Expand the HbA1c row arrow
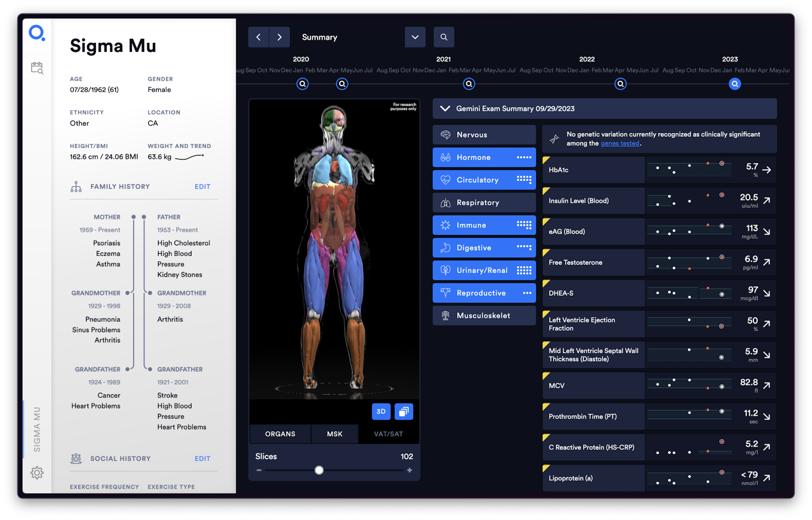This screenshot has height=520, width=812. point(766,170)
